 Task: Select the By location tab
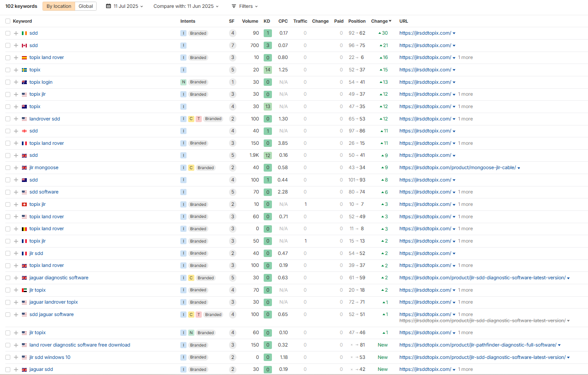[x=59, y=6]
